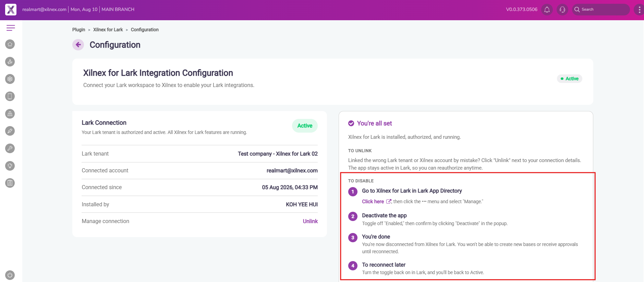Screen dimensions: 644x282
Task: Open the lightbulb sidebar icon
Action: click(x=10, y=166)
